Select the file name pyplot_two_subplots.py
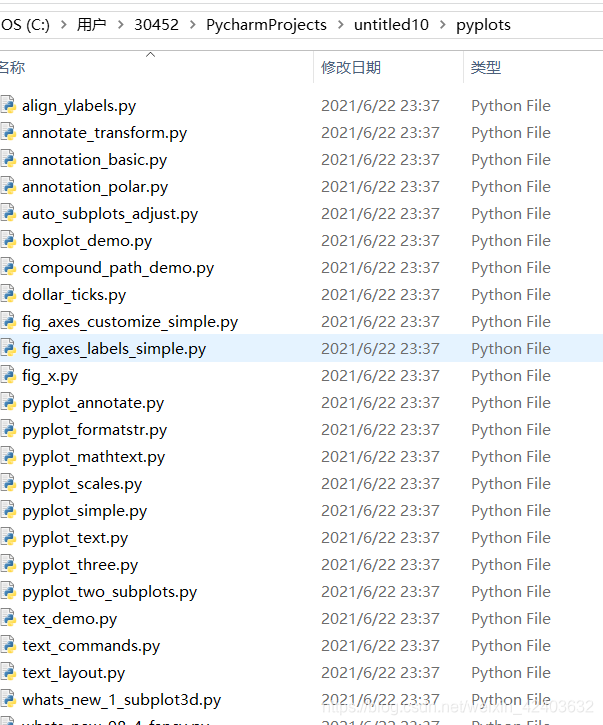603x725 pixels. 110,592
